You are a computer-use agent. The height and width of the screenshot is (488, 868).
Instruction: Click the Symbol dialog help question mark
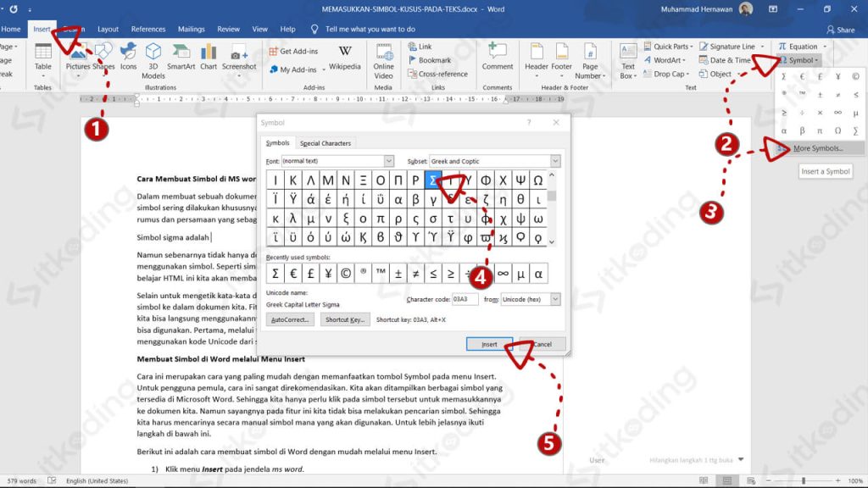tap(529, 122)
